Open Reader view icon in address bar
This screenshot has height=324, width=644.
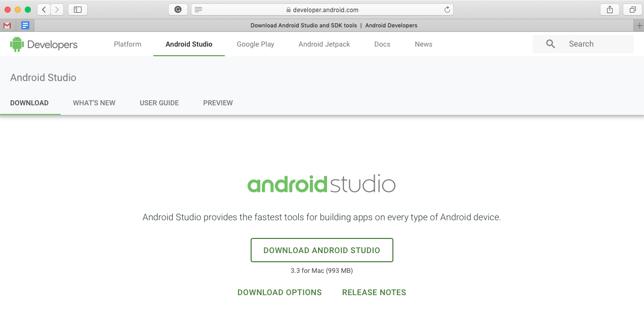(x=198, y=10)
